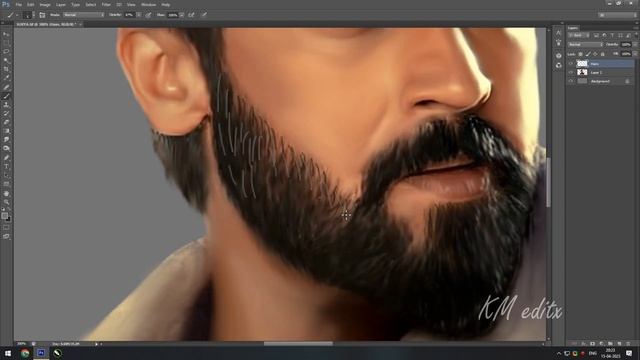This screenshot has height=360, width=640.
Task: Select the Blur tool
Action: click(6, 140)
